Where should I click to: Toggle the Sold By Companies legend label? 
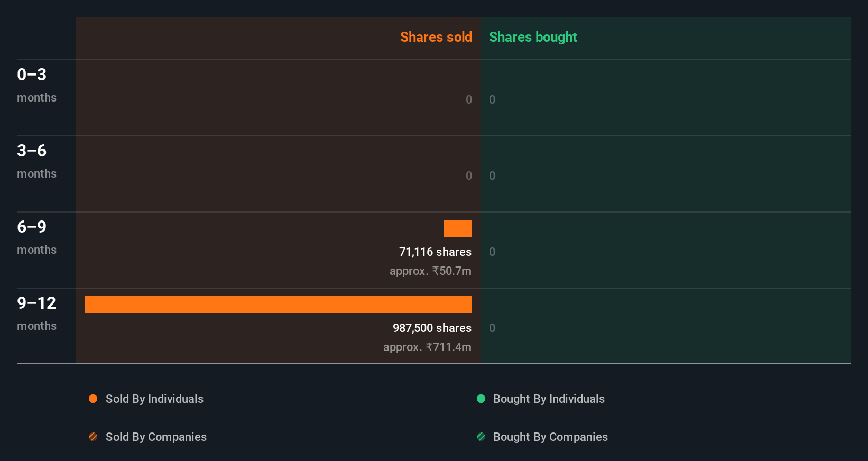point(156,437)
